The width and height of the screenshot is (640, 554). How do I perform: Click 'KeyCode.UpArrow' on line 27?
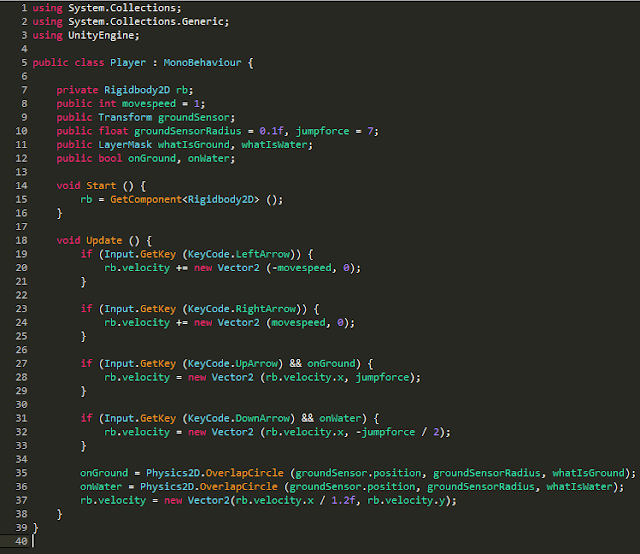point(233,364)
